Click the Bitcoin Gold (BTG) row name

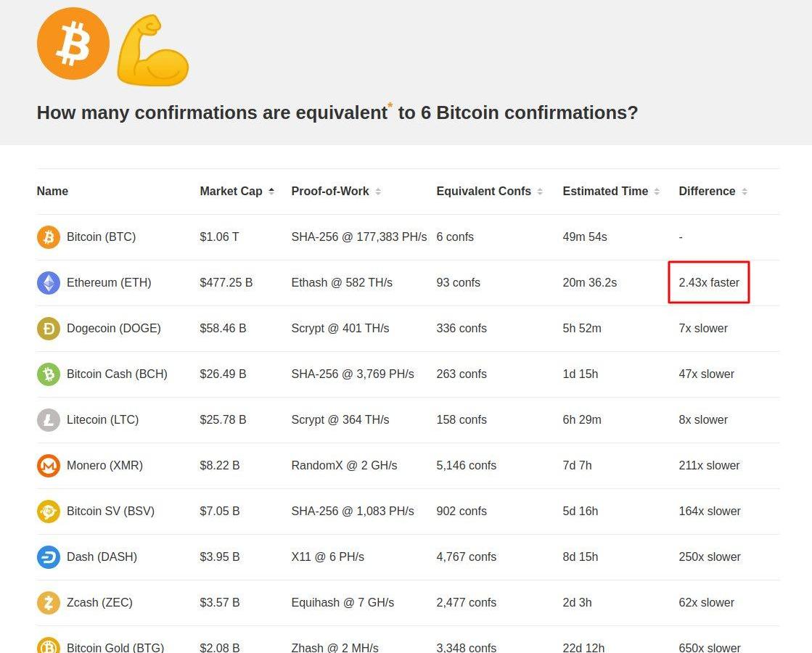point(115,647)
